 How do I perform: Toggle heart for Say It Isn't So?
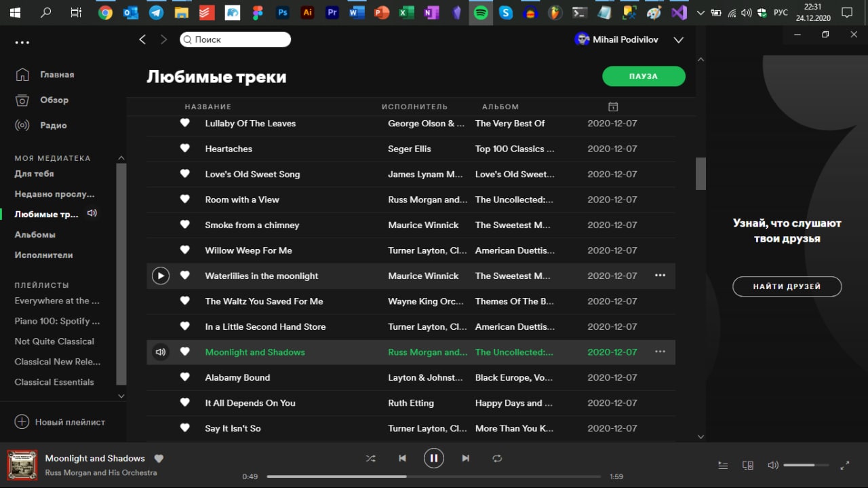(184, 428)
